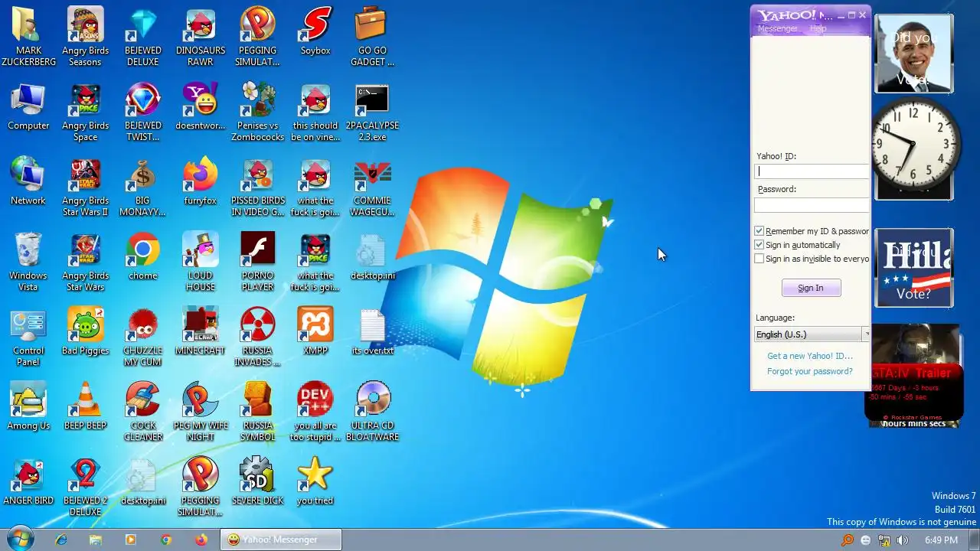Viewport: 980px width, 551px height.
Task: Open the MARK ZUCKERBERG folder icon
Action: point(28,37)
